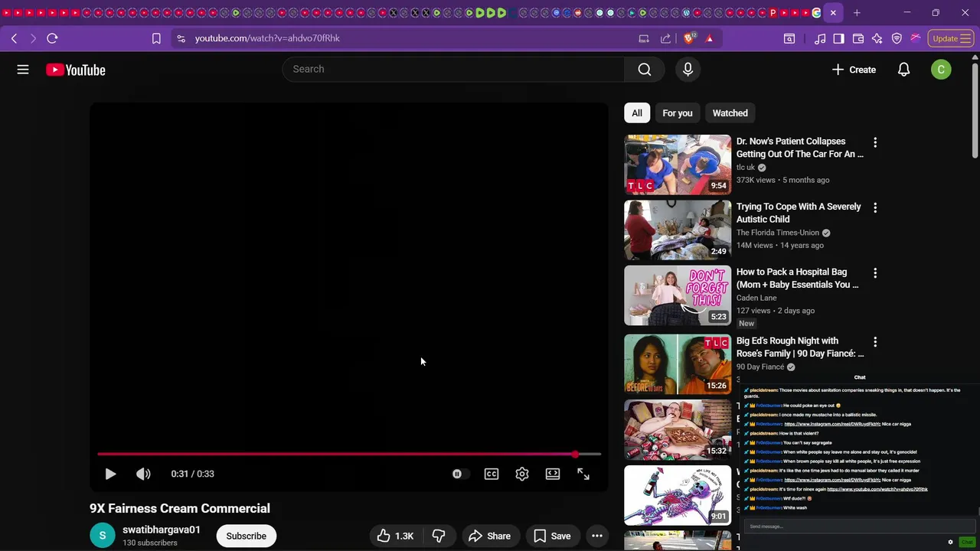
Task: Play the video
Action: (110, 474)
